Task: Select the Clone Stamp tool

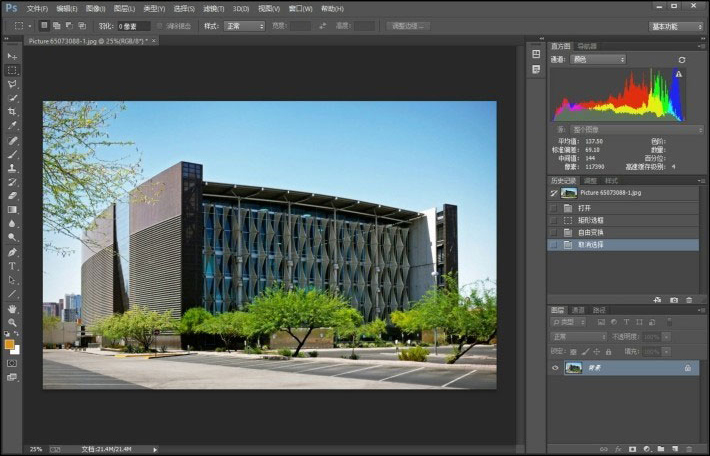Action: pyautogui.click(x=12, y=168)
